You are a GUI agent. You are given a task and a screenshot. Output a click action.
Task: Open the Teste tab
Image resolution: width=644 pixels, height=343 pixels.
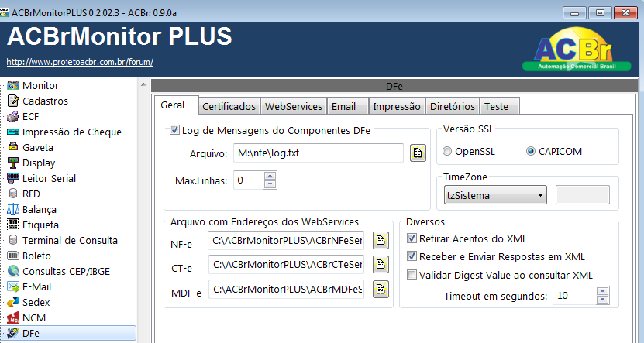pos(499,106)
